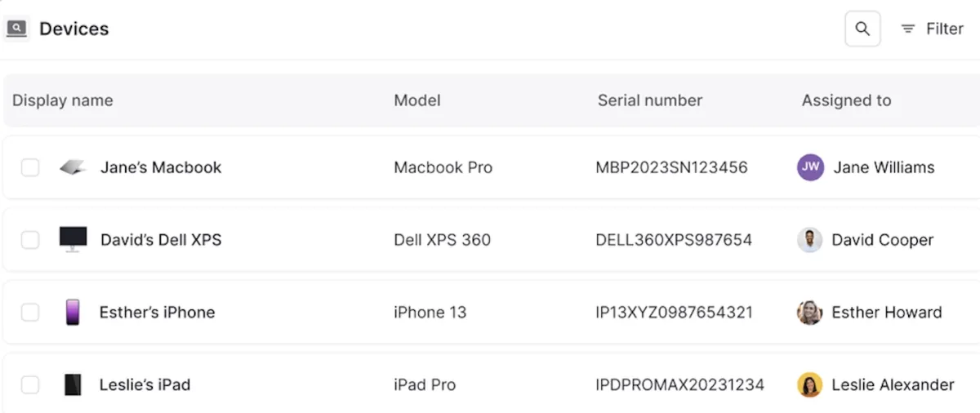This screenshot has width=980, height=413.
Task: Open the Filter options
Action: pos(932,29)
